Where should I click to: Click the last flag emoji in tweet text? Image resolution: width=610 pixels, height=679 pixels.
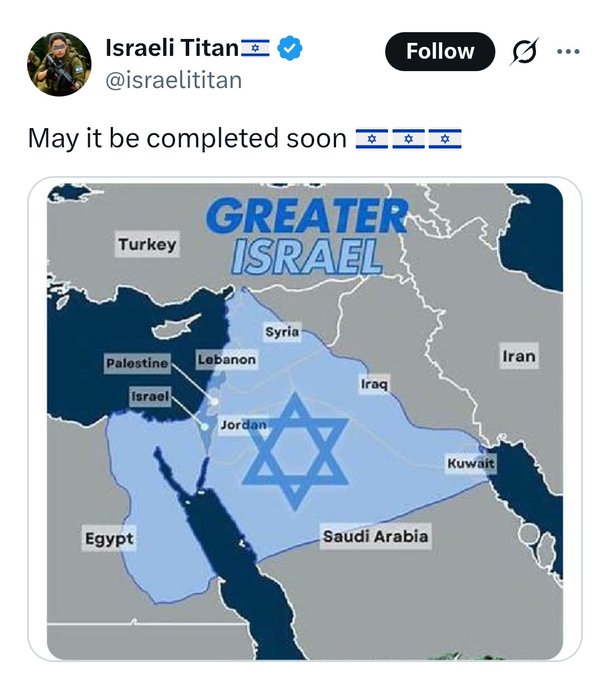[445, 139]
